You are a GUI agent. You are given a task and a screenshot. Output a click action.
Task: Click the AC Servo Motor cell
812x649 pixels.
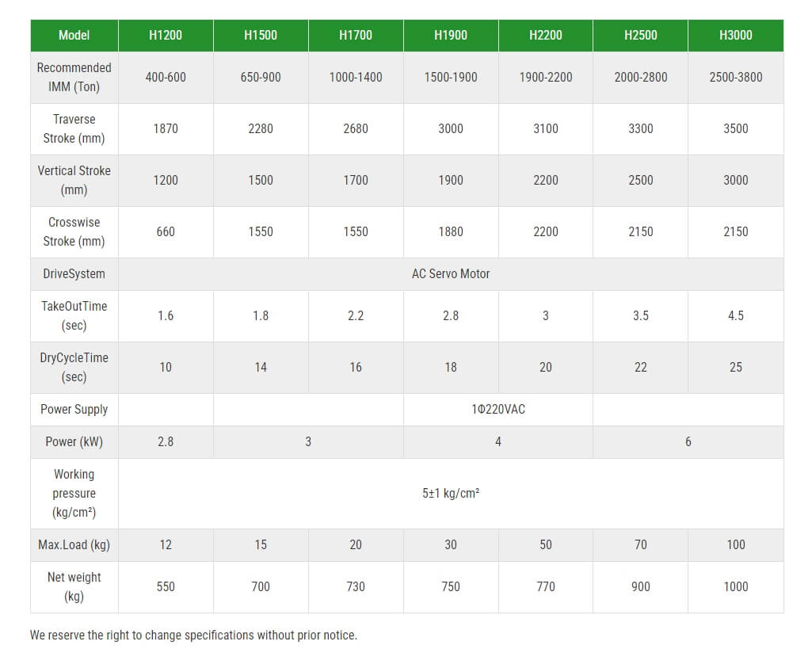pos(451,274)
